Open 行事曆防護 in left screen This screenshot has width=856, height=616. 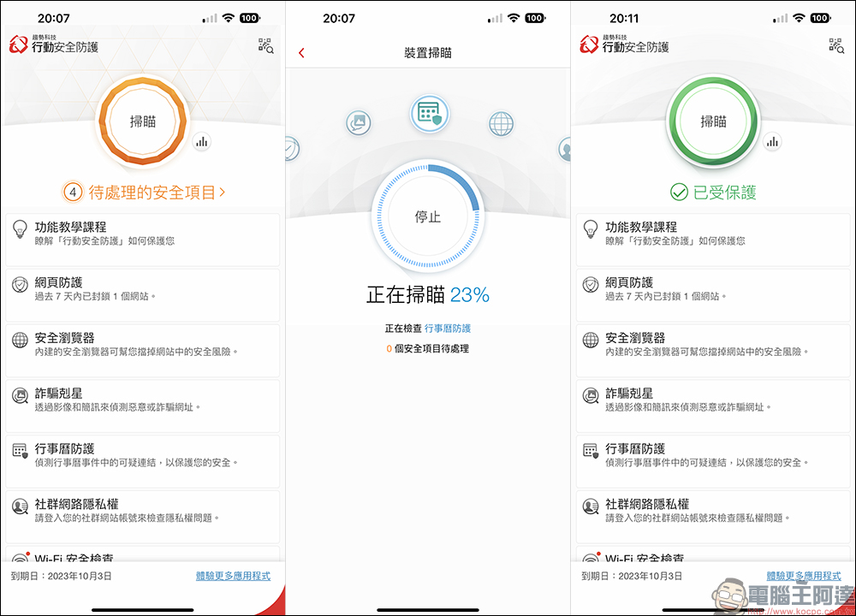[142, 462]
